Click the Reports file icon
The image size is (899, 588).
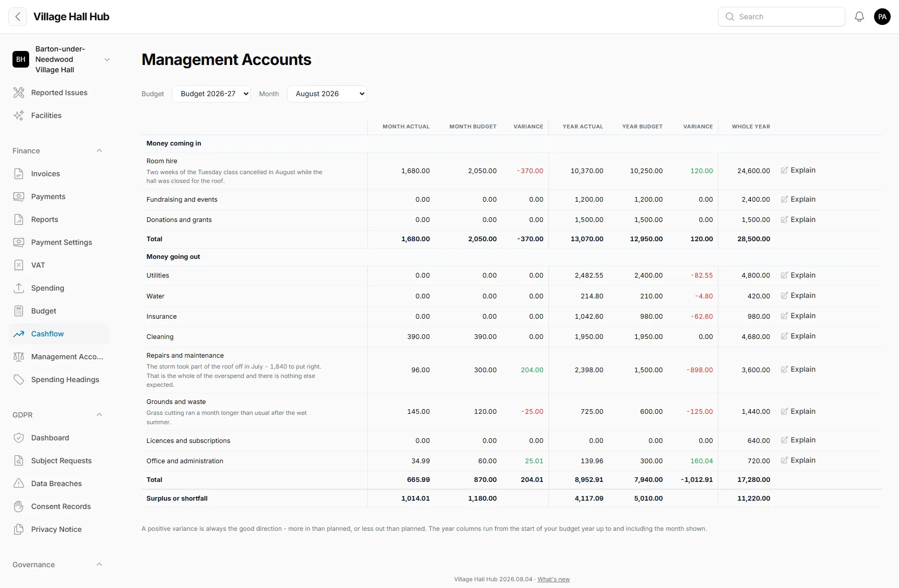click(19, 219)
